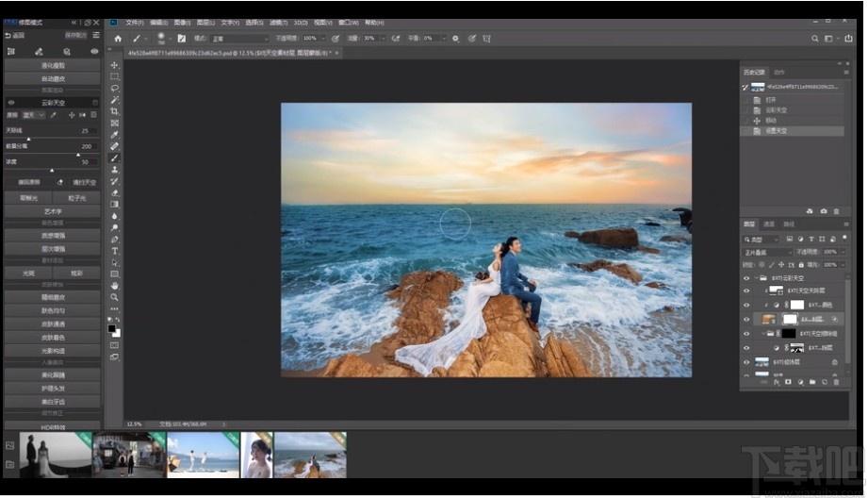Toggle eye of the selected sky image layer

pos(746,319)
